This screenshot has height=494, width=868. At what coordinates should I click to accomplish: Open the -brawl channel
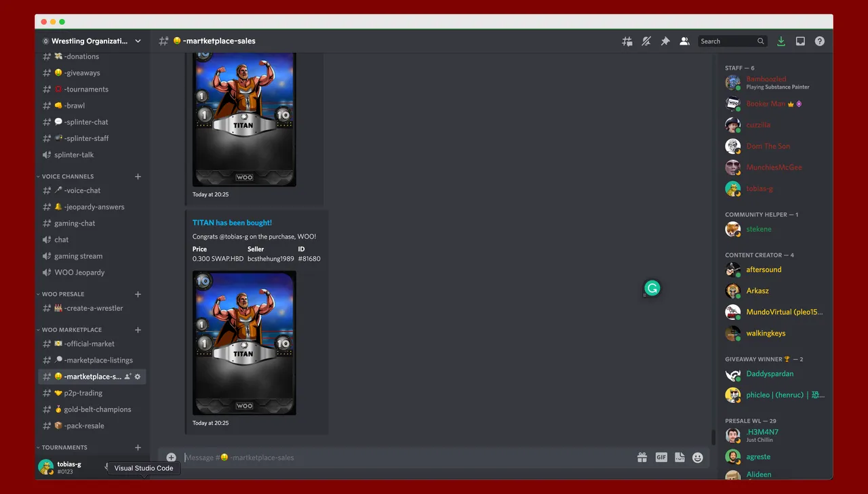tap(92, 105)
